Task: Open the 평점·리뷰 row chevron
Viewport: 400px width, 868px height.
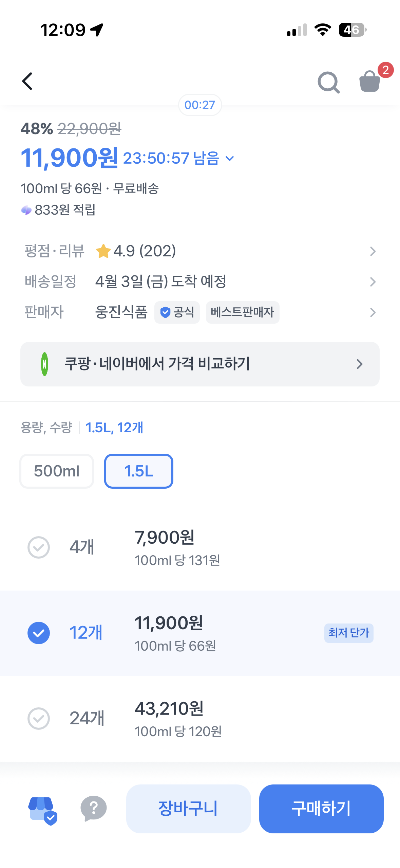Action: point(373,251)
